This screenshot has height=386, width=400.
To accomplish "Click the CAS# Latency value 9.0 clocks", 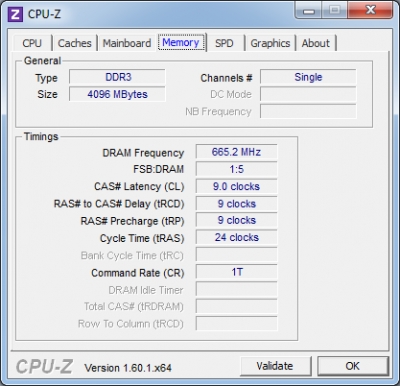I will [x=236, y=186].
